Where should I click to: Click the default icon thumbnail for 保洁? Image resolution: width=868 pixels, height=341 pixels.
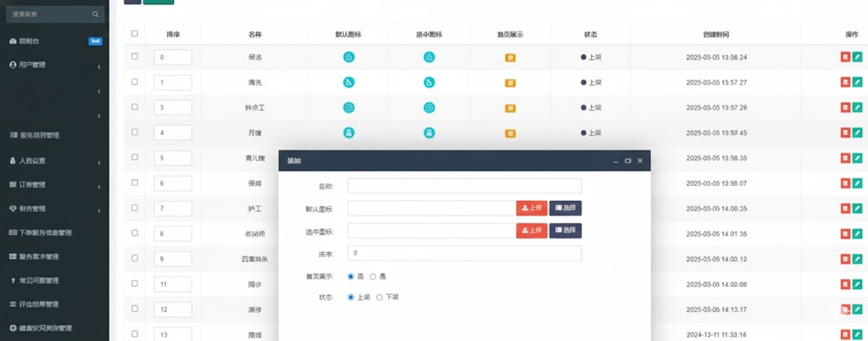348,57
